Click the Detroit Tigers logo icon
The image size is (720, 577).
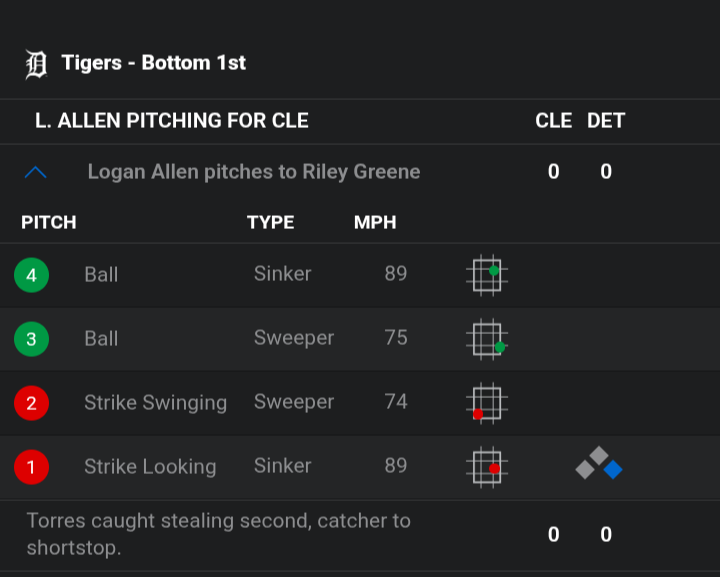[x=36, y=64]
